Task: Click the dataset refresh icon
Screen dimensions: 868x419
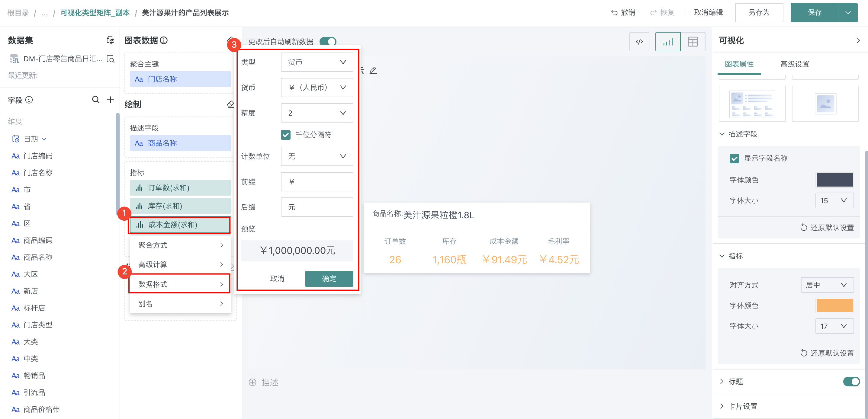Action: 110,40
